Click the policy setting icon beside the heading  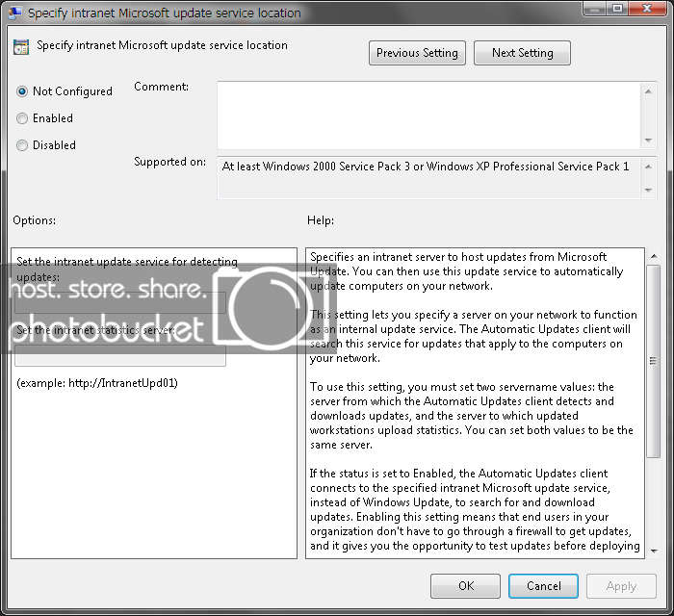click(21, 47)
